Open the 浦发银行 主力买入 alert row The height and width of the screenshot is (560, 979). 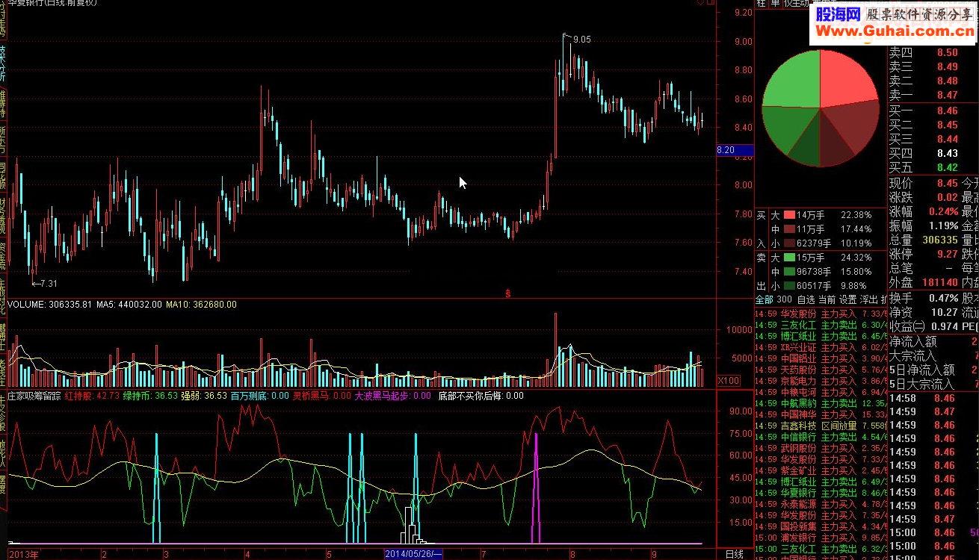pyautogui.click(x=821, y=538)
